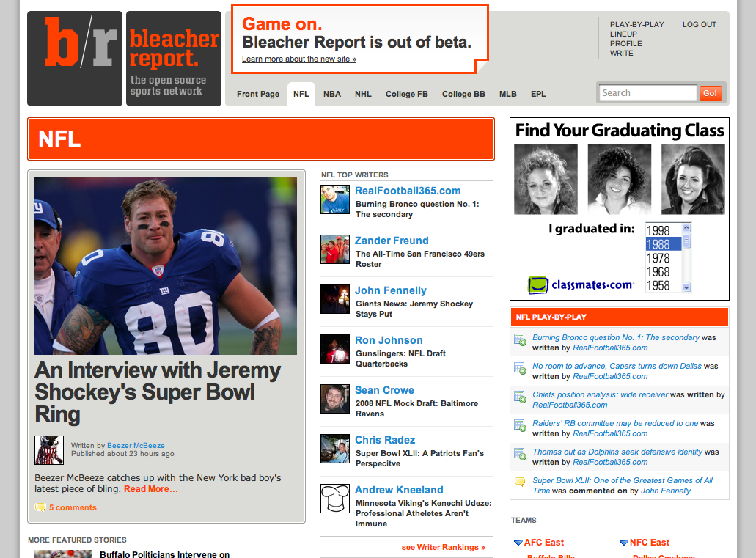Viewport: 756px width, 558px height.
Task: Click RealFootball365.com writer avatar
Action: 335,199
